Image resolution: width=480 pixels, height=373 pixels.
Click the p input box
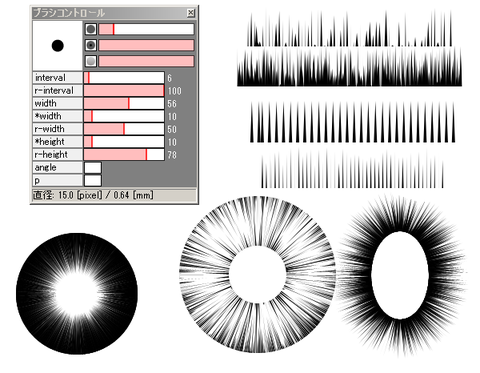tap(93, 180)
